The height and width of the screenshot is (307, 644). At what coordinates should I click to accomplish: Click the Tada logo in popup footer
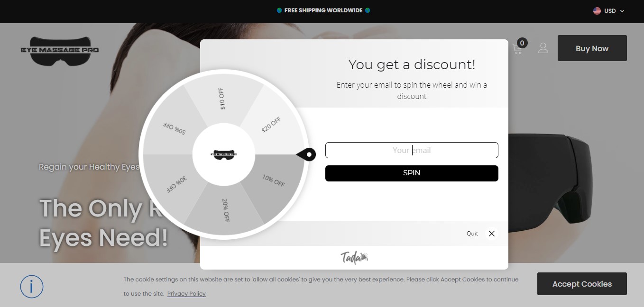[x=354, y=257]
